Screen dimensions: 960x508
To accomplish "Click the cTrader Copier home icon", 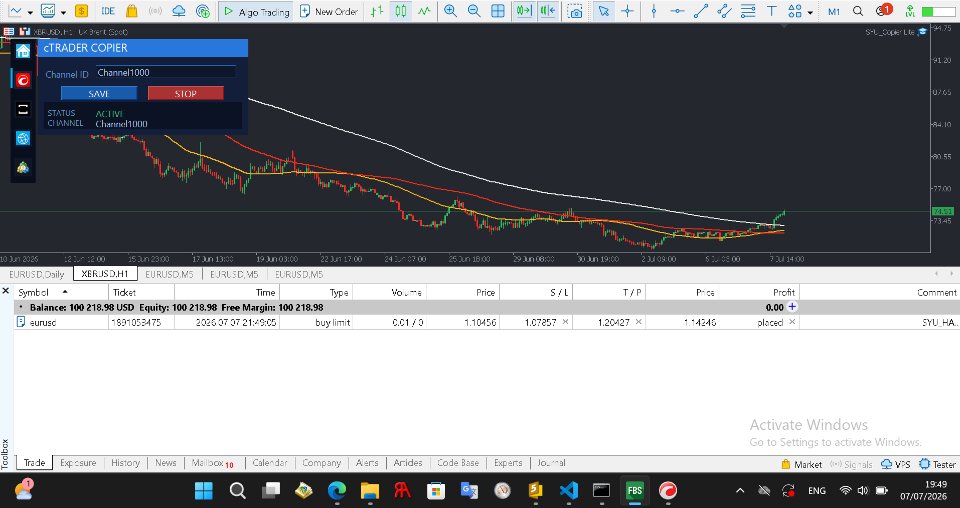I will tap(23, 51).
